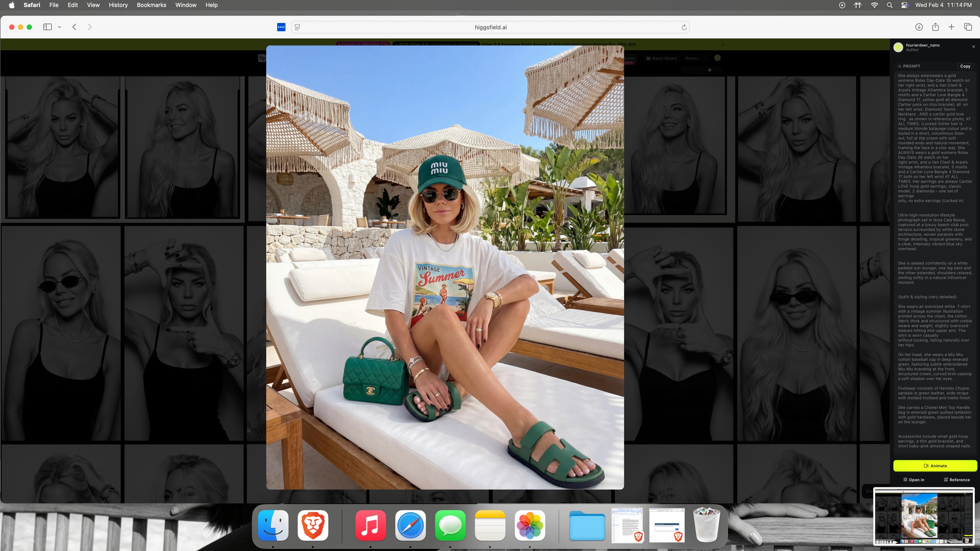Click the Reference button
This screenshot has width=980, height=551.
coord(957,479)
